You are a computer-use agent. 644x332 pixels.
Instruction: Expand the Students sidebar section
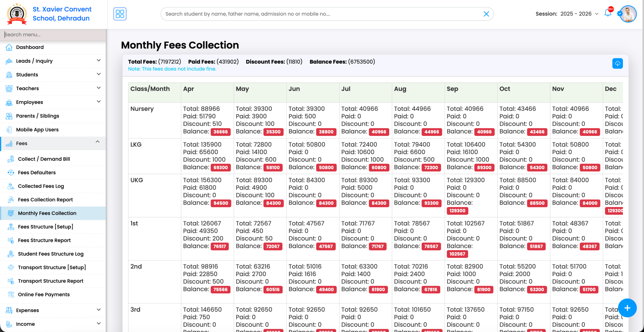point(99,74)
